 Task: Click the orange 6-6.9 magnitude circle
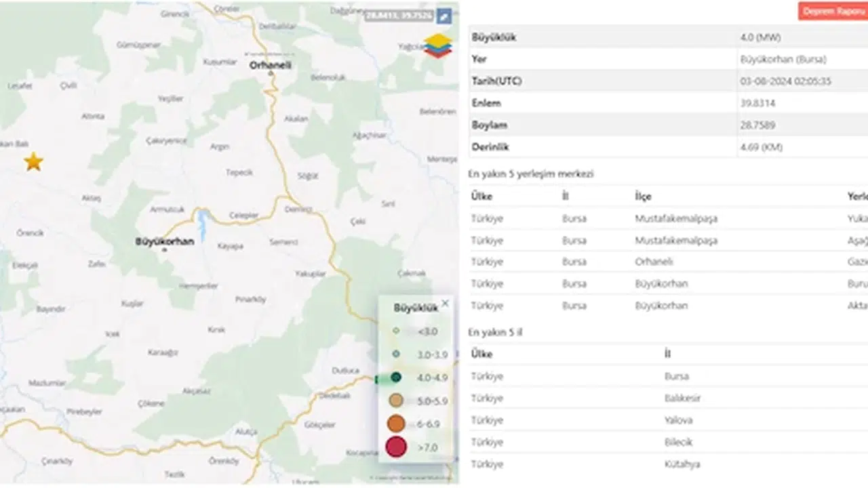pyautogui.click(x=396, y=424)
